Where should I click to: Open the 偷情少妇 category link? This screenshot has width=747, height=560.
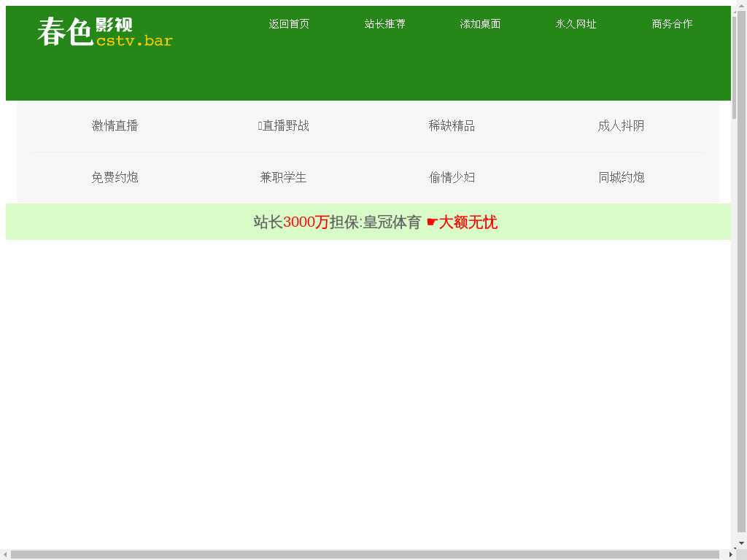[452, 178]
